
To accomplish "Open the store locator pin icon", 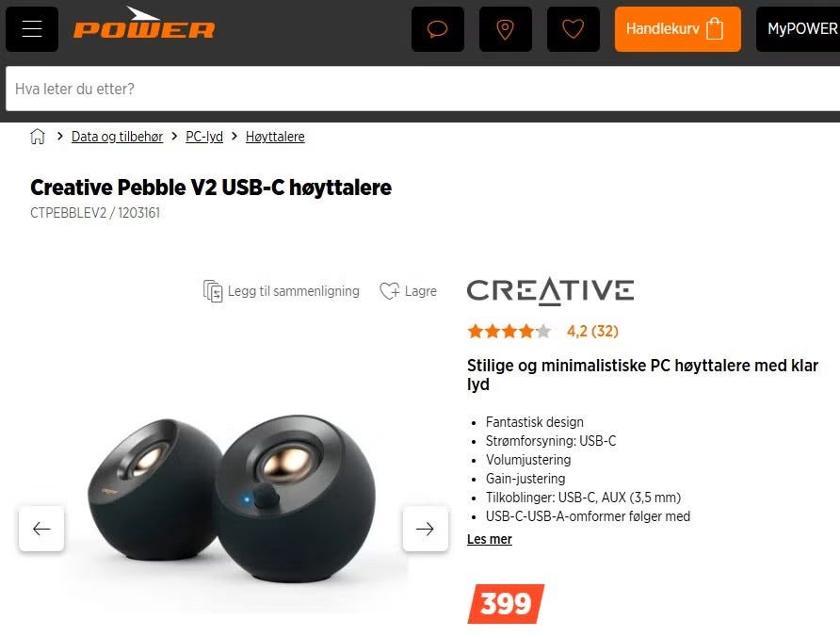I will point(505,29).
